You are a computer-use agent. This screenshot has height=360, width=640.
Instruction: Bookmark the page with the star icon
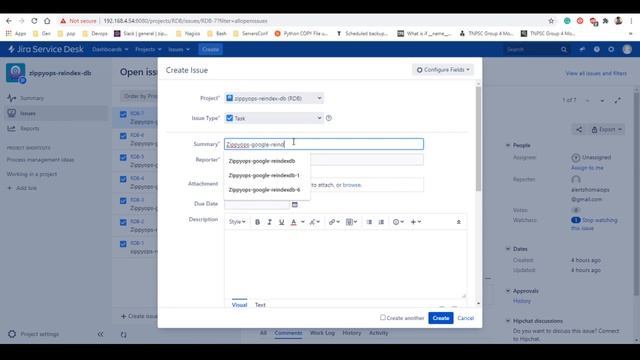pos(551,21)
